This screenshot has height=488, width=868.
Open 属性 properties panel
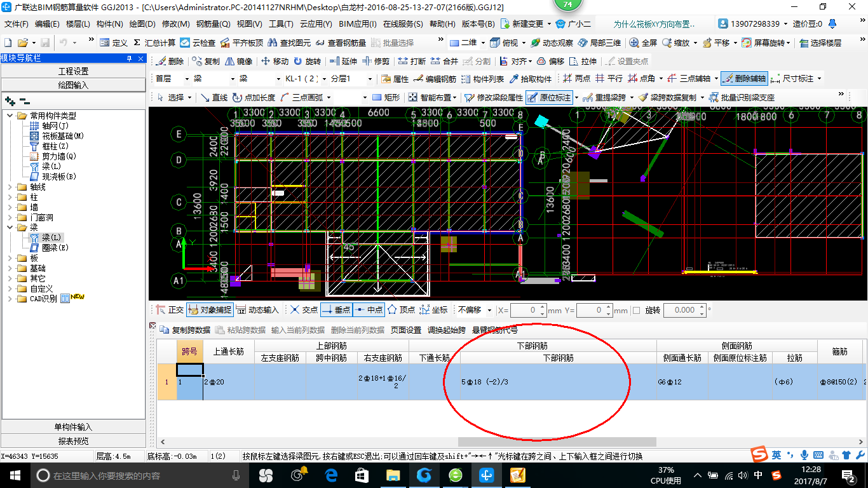click(x=395, y=79)
